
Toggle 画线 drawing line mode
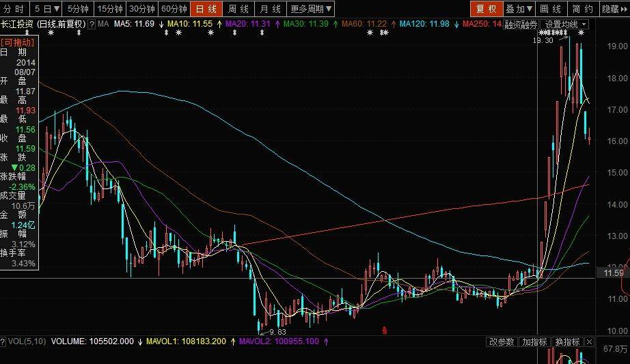click(x=550, y=9)
